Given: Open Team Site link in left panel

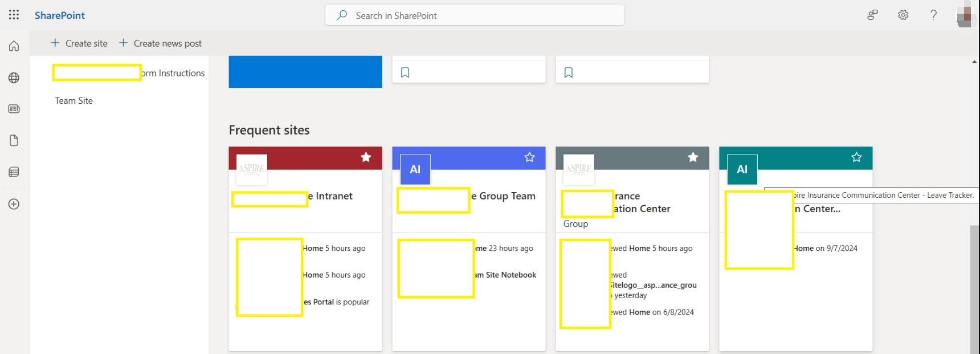Looking at the screenshot, I should pyautogui.click(x=74, y=101).
